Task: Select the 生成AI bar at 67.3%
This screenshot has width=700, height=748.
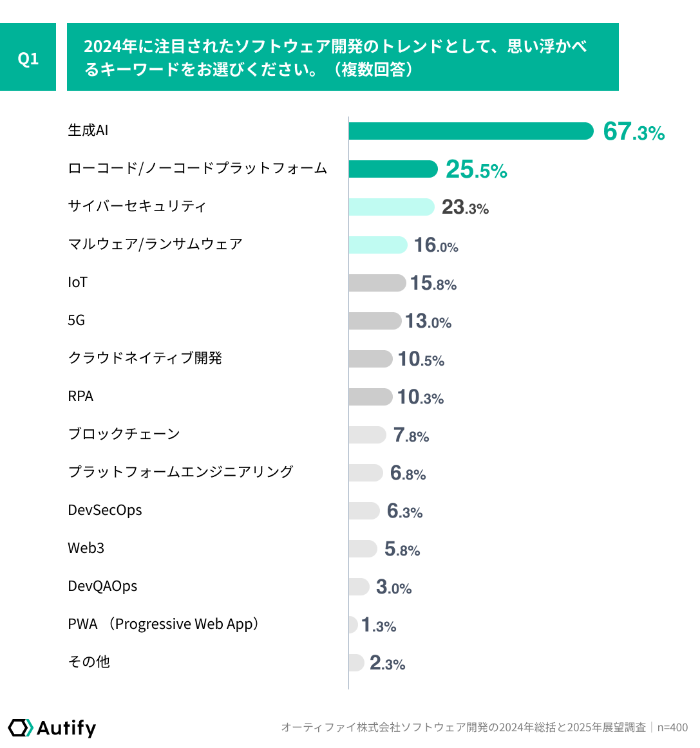Action: tap(471, 131)
